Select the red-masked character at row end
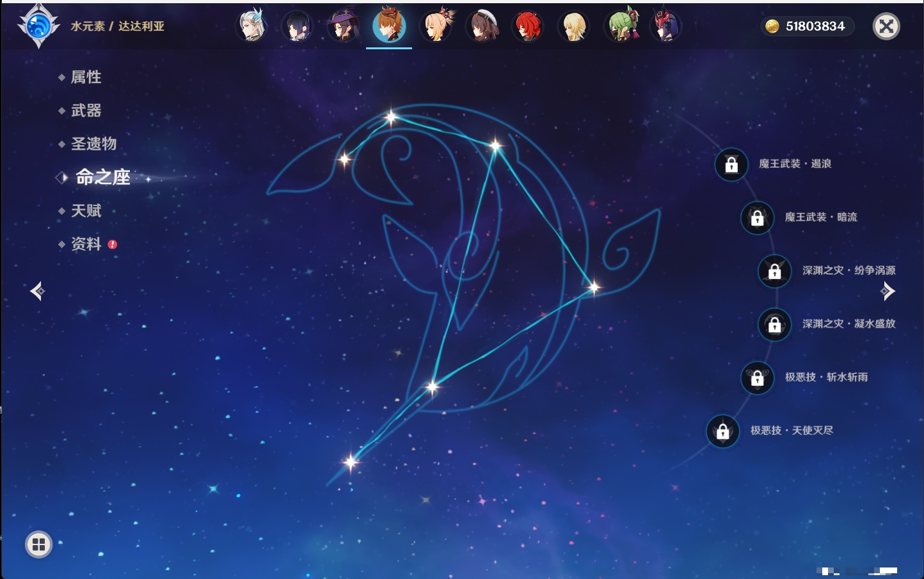 coord(665,27)
